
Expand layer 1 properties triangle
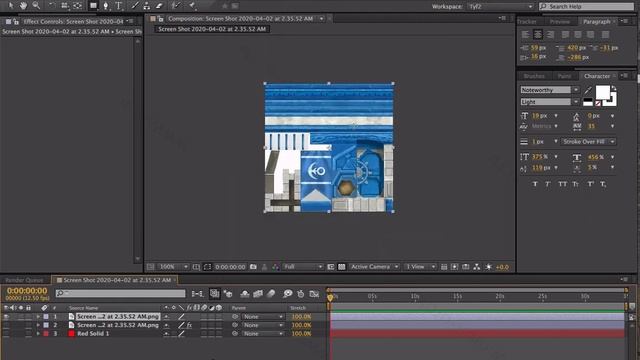point(38,316)
